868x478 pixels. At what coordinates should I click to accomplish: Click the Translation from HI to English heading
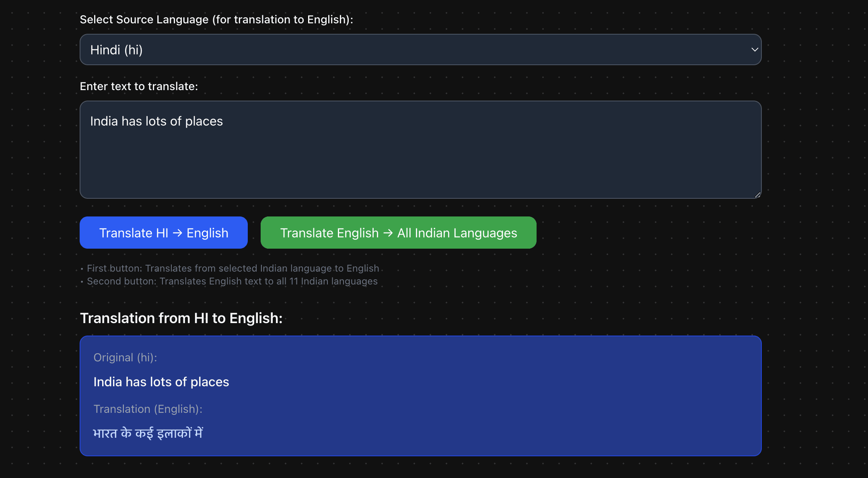(x=181, y=318)
